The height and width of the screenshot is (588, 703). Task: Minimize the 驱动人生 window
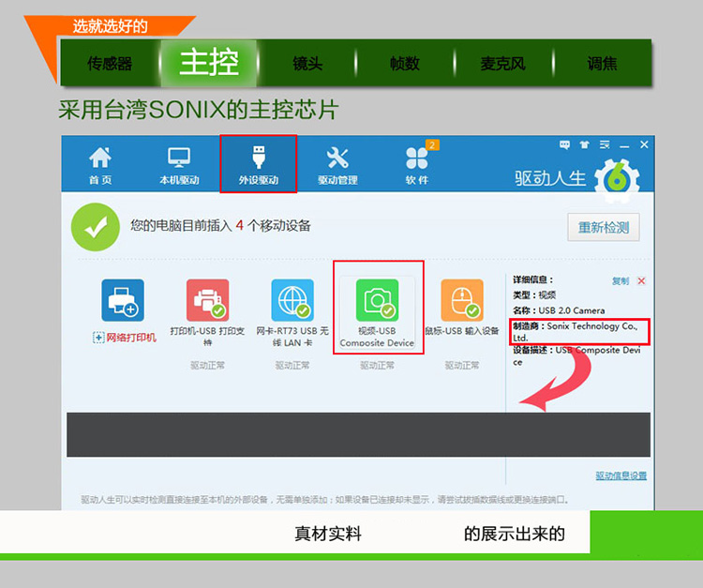point(624,145)
